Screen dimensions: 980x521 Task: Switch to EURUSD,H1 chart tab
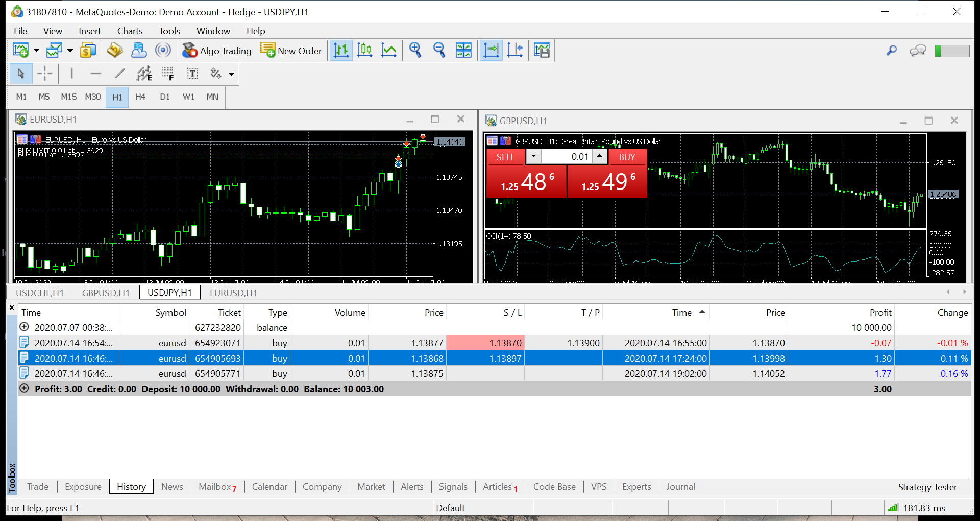tap(233, 293)
